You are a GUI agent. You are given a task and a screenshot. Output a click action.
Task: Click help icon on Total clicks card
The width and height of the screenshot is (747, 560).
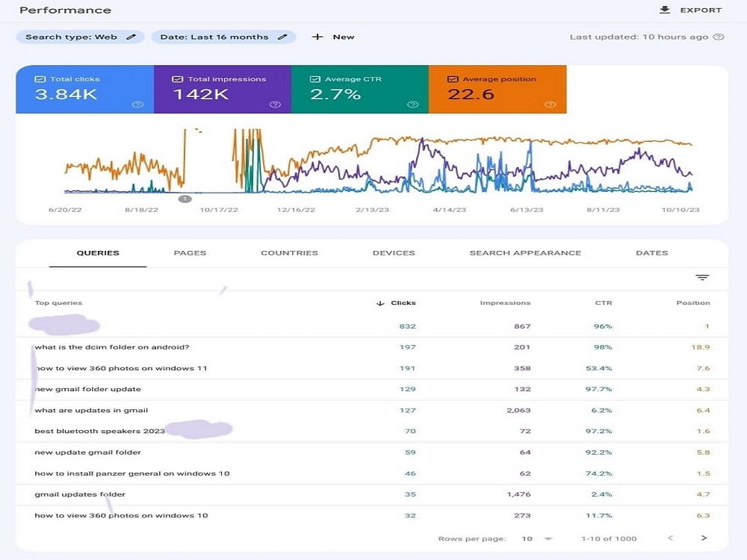(137, 105)
